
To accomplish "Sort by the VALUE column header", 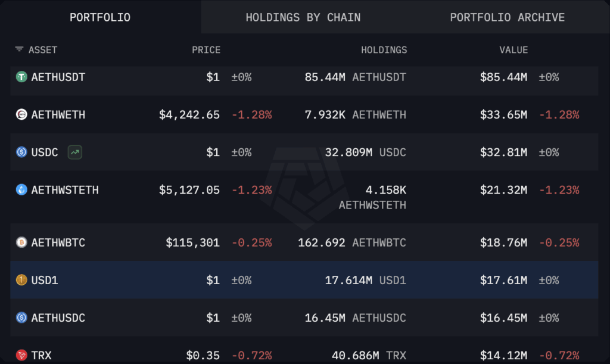I will pos(513,50).
